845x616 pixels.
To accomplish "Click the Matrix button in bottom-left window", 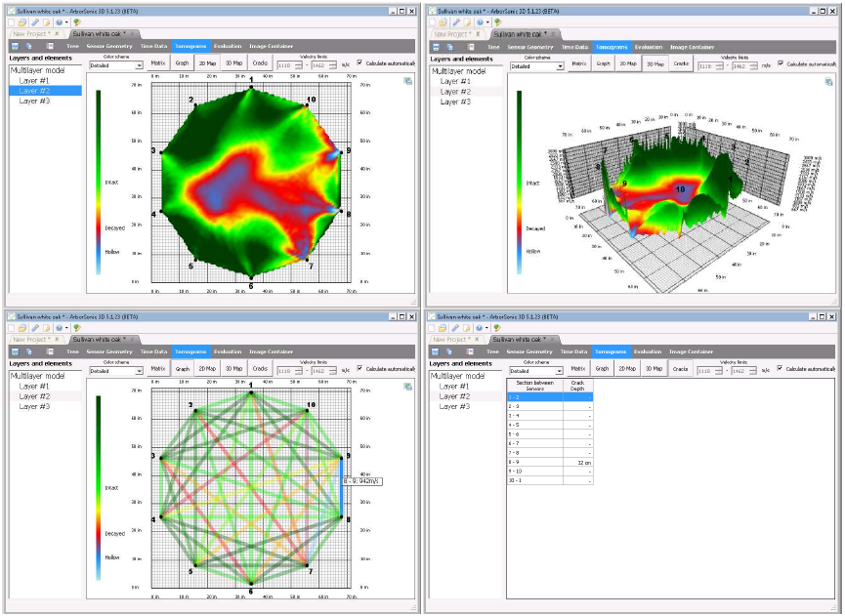I will (x=157, y=369).
